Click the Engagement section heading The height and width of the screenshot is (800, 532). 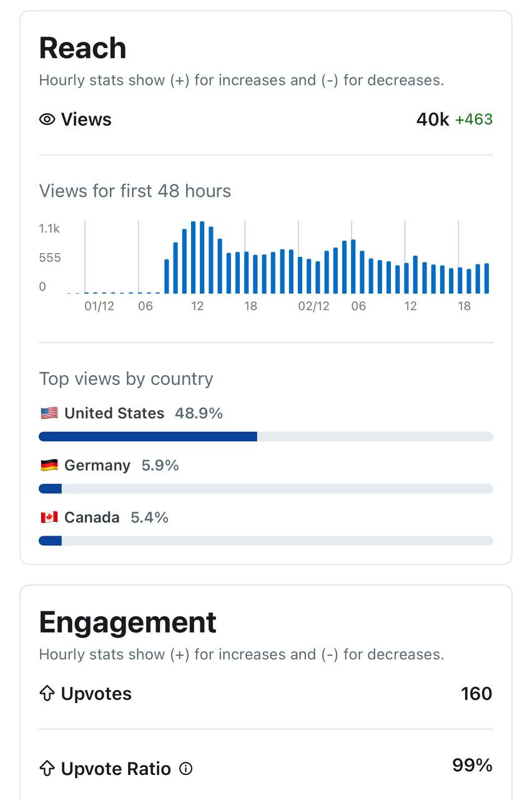click(127, 622)
